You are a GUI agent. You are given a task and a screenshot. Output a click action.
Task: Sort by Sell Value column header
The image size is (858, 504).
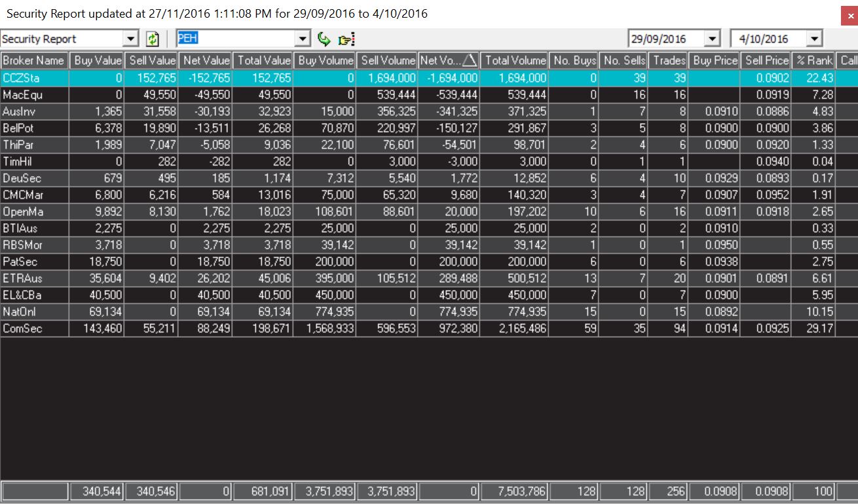point(151,60)
